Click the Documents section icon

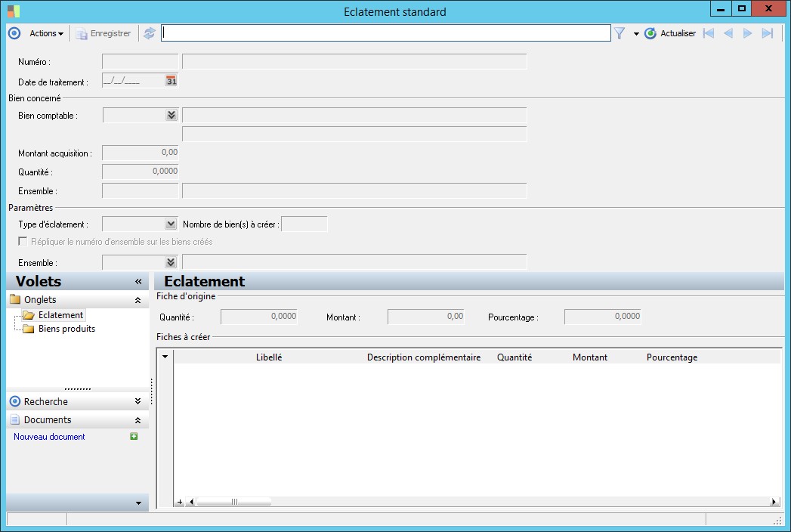15,419
